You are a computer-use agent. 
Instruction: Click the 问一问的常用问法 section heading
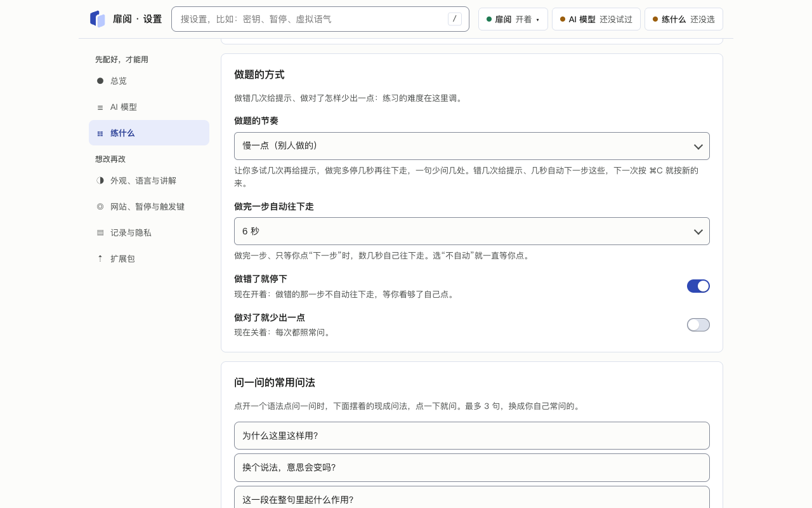[x=275, y=382]
